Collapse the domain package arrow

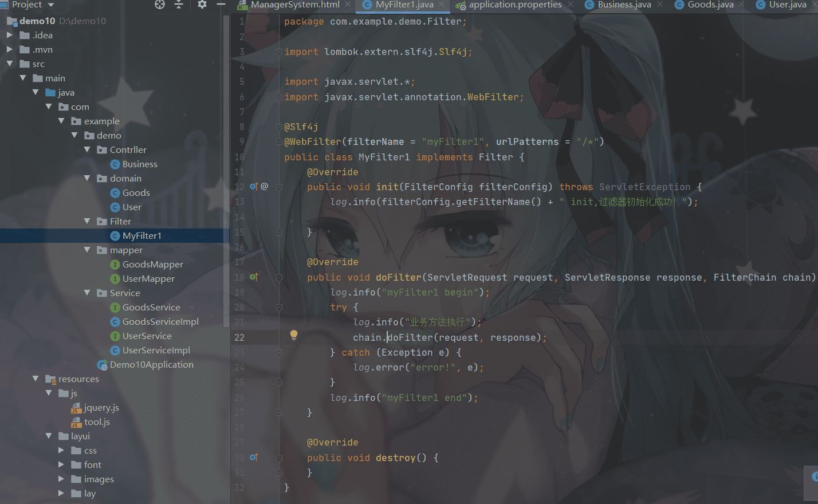click(x=87, y=178)
